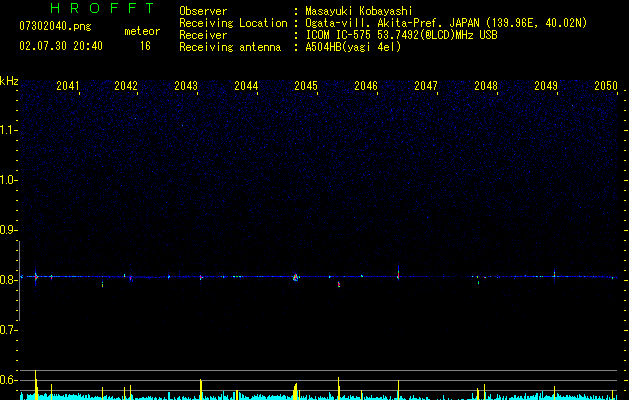Click the 2044 time axis marker
629x400 pixels.
point(246,86)
